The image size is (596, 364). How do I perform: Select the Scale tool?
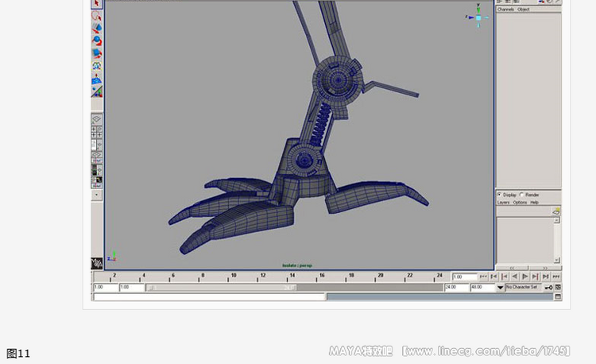(x=96, y=53)
